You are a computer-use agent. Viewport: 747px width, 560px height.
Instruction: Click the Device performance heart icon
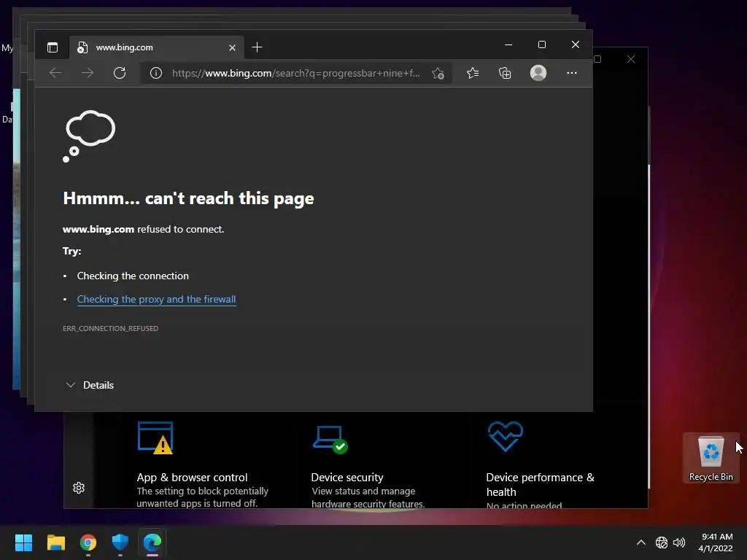coord(506,436)
